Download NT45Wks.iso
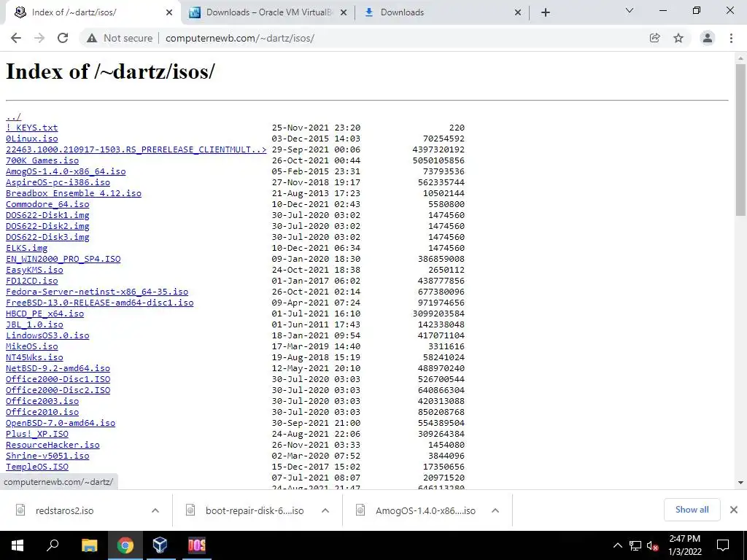Screen dimensions: 747x560 coord(34,357)
